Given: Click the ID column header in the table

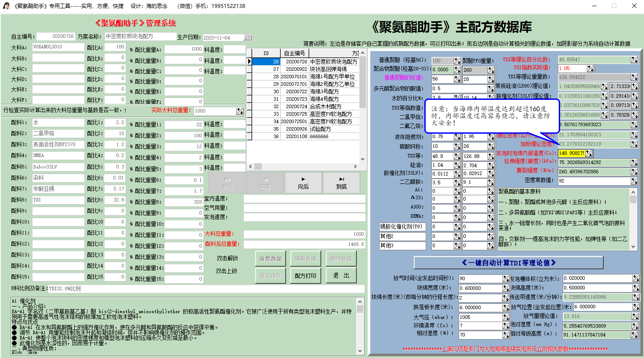Looking at the screenshot, I should tap(266, 53).
